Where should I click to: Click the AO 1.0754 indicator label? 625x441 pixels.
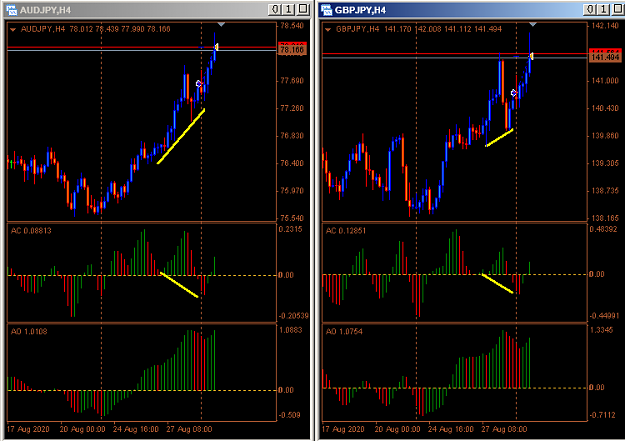(344, 331)
